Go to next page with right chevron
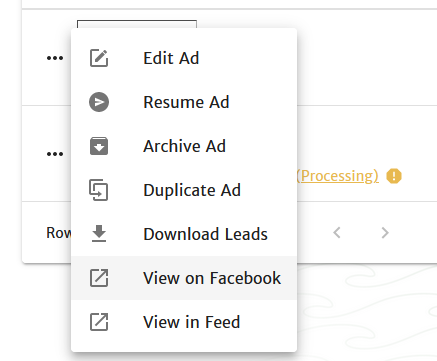 (385, 233)
